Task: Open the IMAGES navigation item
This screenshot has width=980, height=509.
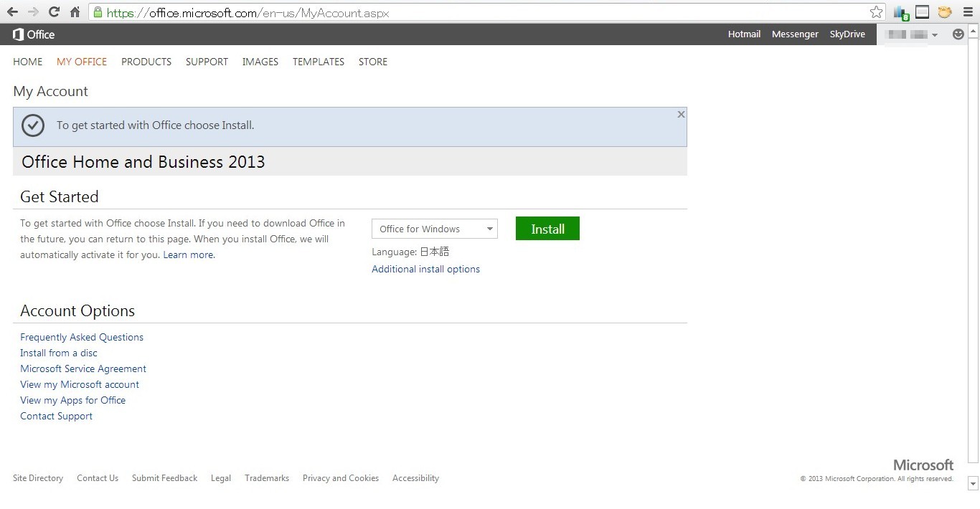Action: 260,62
